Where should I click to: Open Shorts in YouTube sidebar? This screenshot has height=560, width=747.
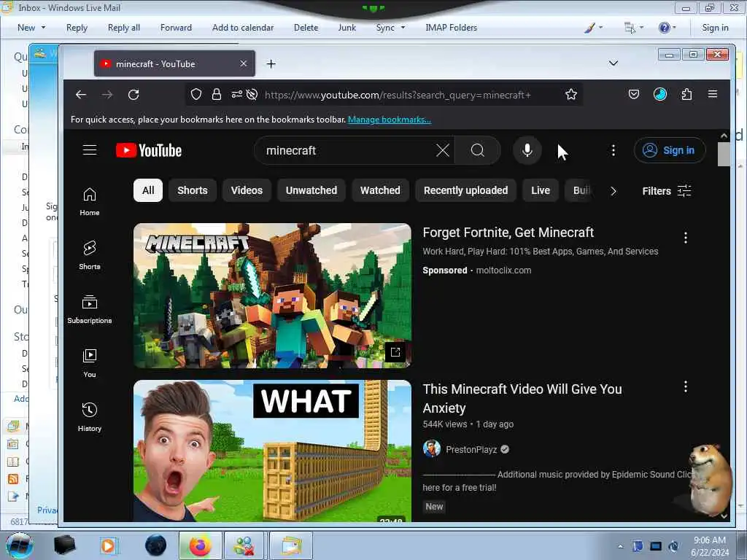coord(90,255)
